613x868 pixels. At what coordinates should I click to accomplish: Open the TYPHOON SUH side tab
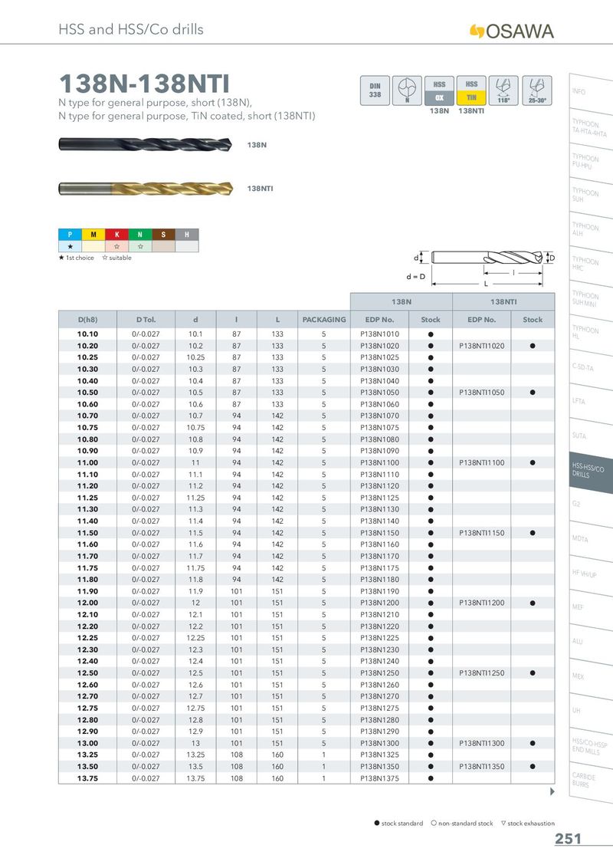tap(590, 196)
